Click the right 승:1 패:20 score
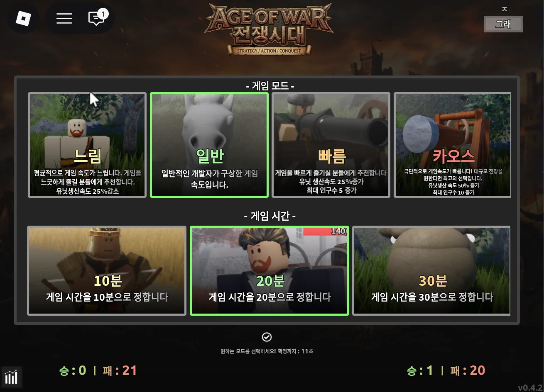The width and height of the screenshot is (544, 392). 446,370
